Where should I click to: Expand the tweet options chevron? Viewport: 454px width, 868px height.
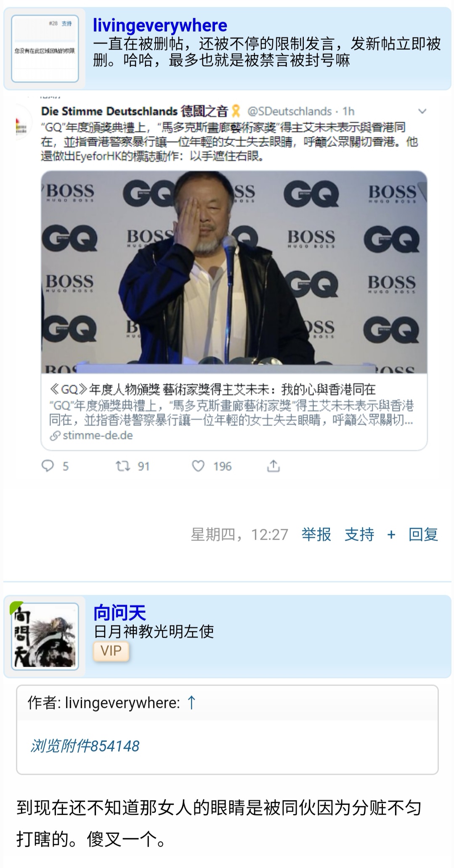click(x=422, y=111)
